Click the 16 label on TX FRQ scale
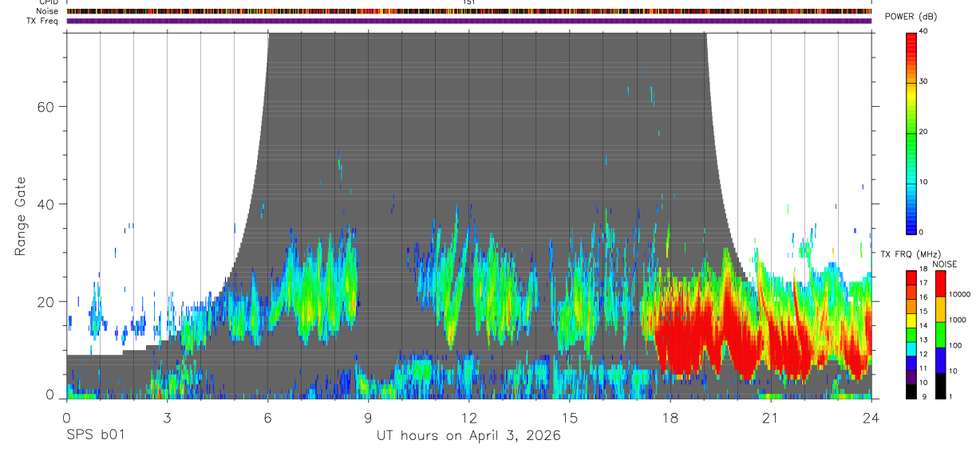The width and height of the screenshot is (980, 452). click(923, 297)
